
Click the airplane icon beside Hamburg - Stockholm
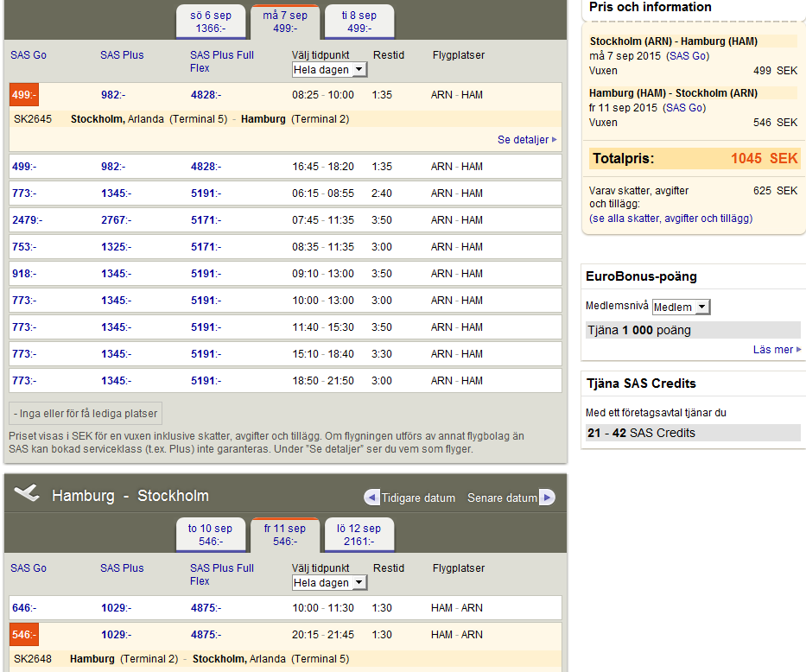[27, 492]
